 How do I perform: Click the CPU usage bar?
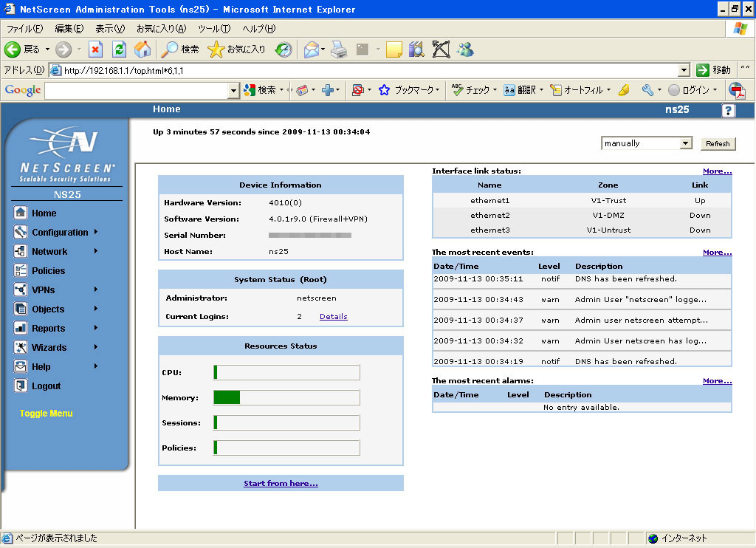(286, 372)
